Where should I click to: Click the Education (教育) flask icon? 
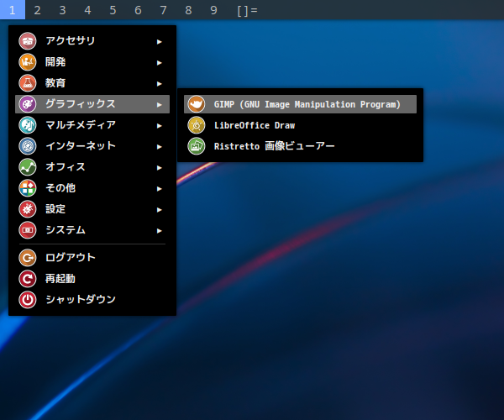tap(28, 83)
